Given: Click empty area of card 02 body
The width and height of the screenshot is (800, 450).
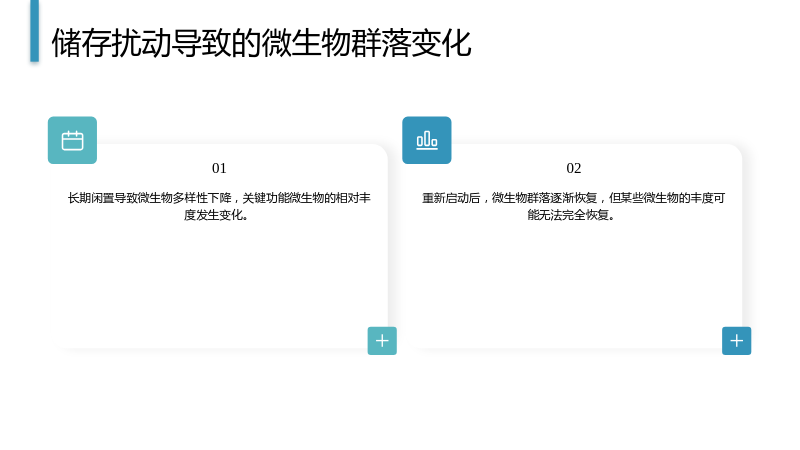Looking at the screenshot, I should tap(573, 281).
